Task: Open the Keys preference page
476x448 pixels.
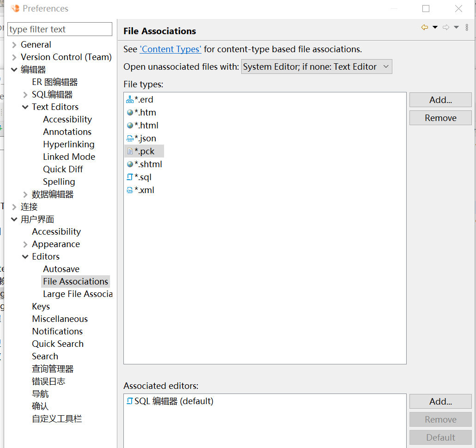Action: point(41,307)
